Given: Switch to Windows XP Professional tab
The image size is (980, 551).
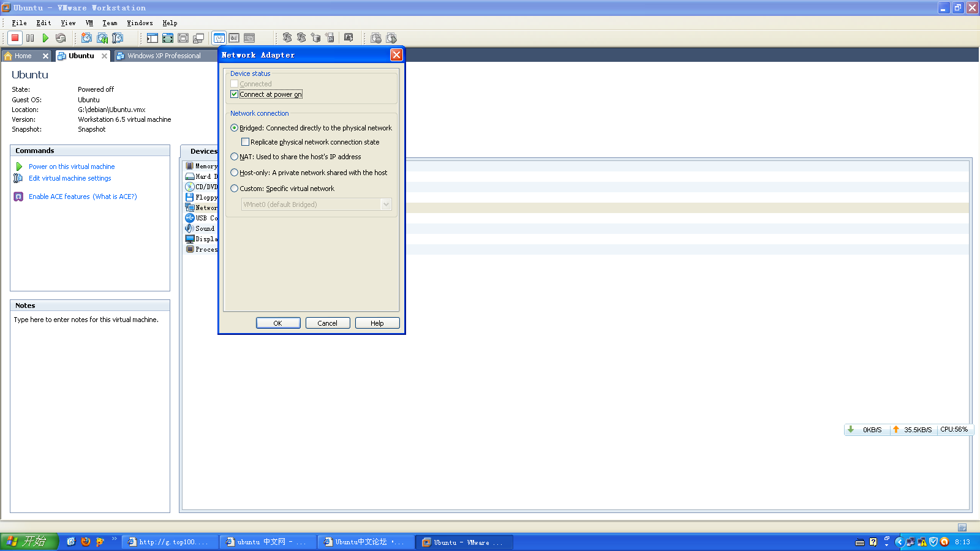Looking at the screenshot, I should pyautogui.click(x=164, y=56).
